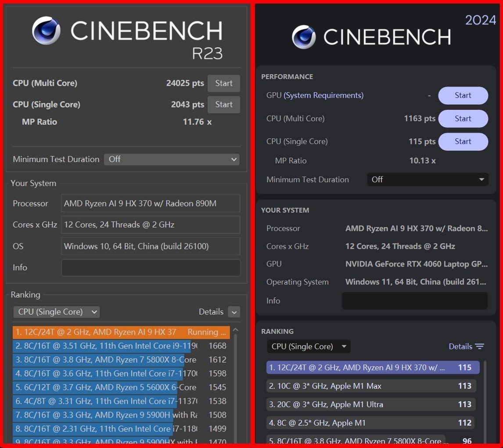Open R23 ranking CPU (Single Core) dropdown

coord(57,312)
